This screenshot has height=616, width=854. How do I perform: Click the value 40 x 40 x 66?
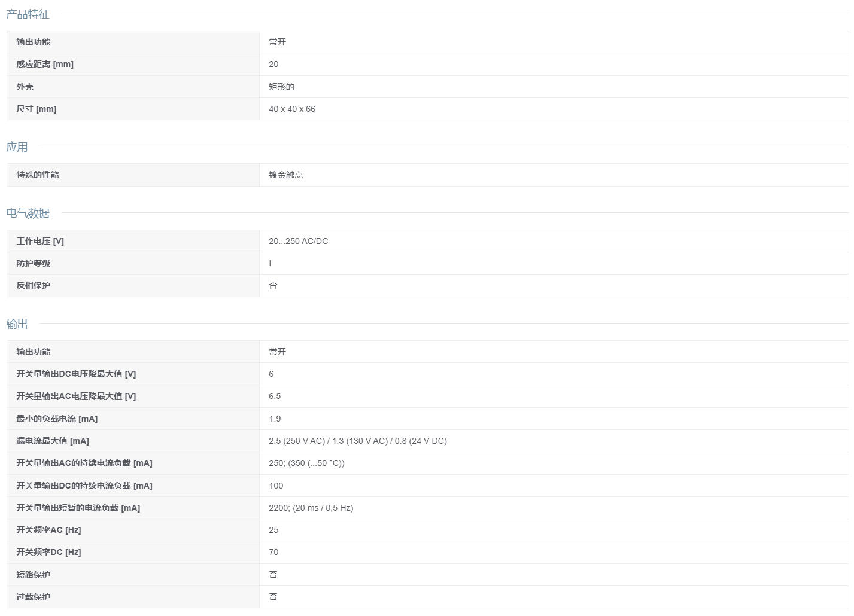292,109
